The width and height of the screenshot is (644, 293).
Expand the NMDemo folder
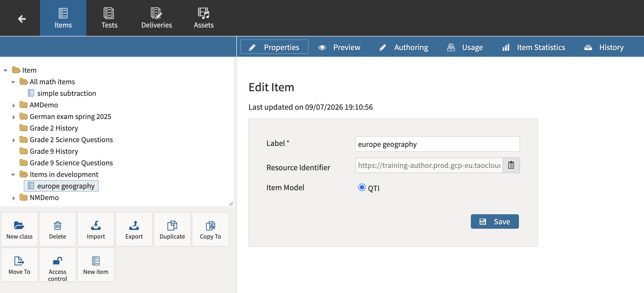pyautogui.click(x=14, y=198)
